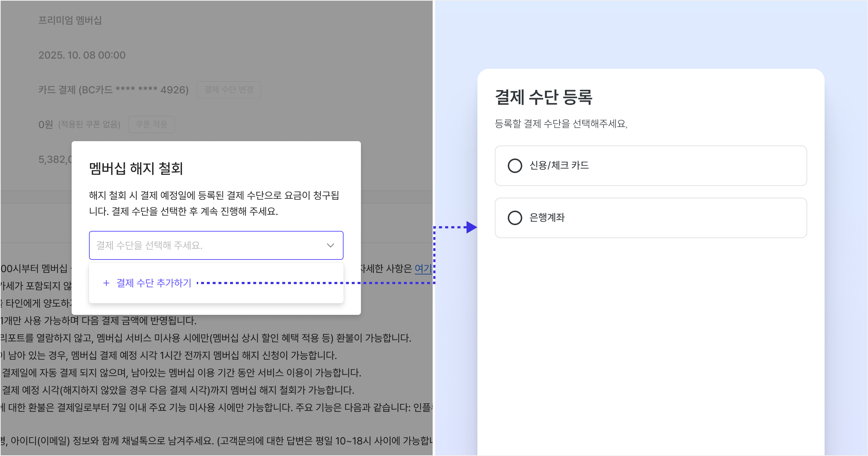Click the chevron arrow in the payment dropdown
Screen dimensions: 868x456
click(330, 245)
